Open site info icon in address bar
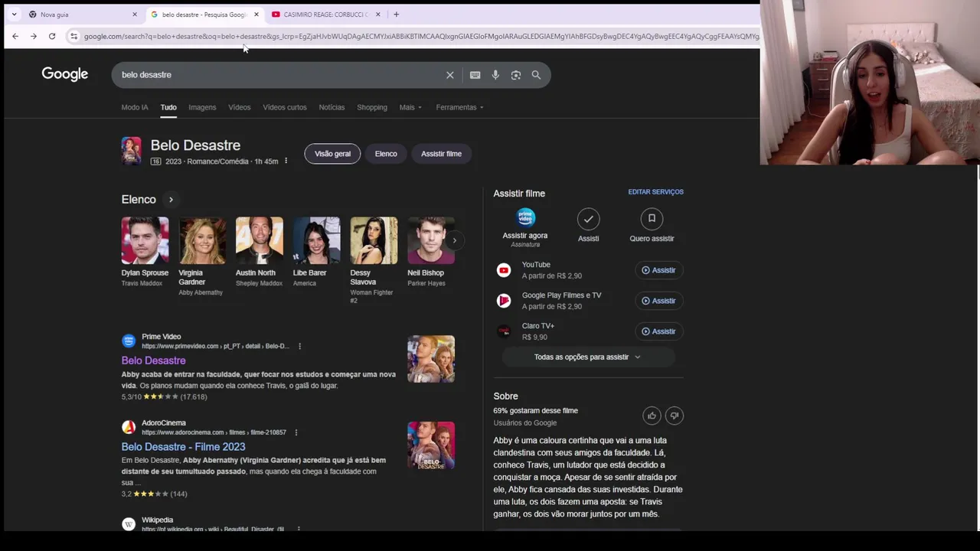 point(73,36)
